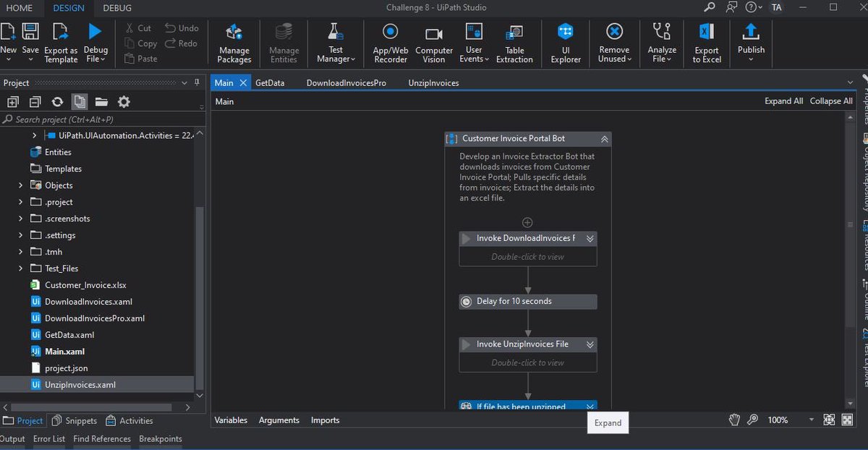Click the Debug File button
This screenshot has height=450, width=868.
(x=95, y=43)
